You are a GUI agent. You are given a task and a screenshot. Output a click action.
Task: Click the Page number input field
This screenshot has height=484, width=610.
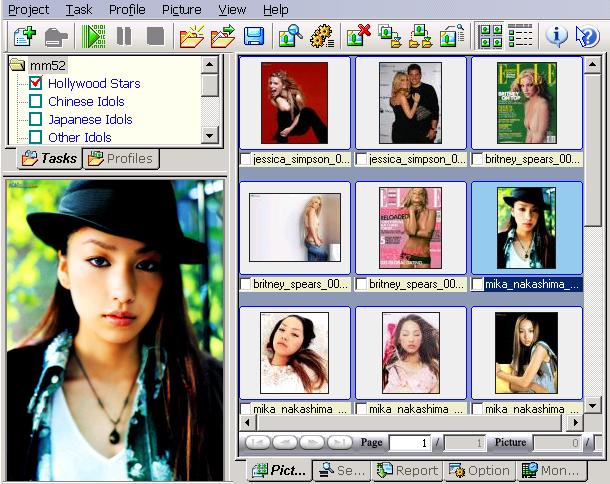point(410,443)
